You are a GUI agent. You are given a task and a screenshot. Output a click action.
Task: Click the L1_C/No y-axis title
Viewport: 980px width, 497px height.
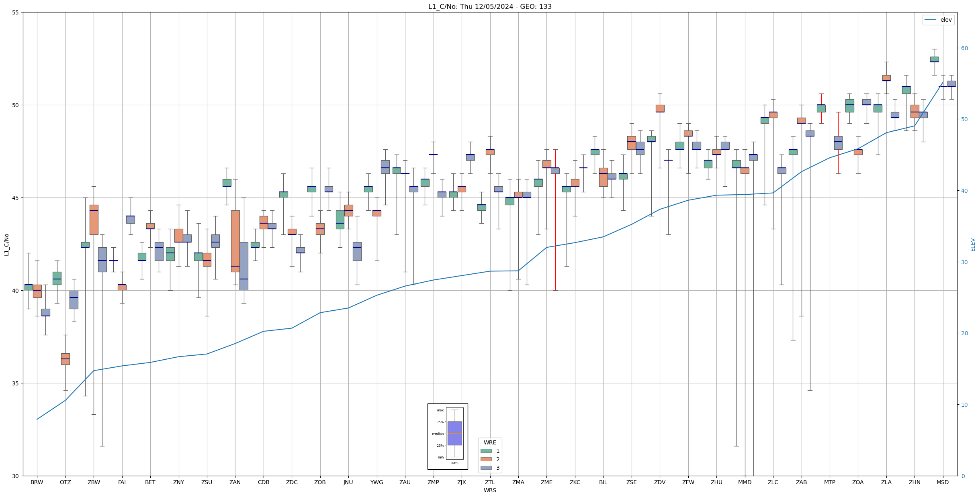click(6, 244)
